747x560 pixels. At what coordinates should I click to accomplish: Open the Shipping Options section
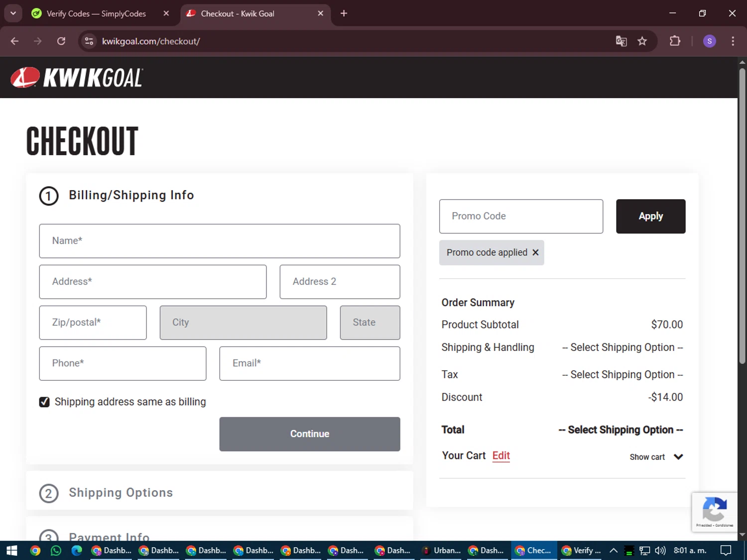click(x=121, y=493)
